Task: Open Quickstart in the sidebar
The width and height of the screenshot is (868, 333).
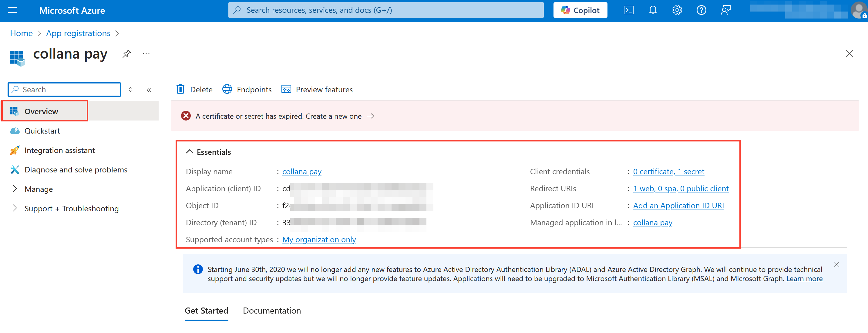Action: [x=42, y=131]
